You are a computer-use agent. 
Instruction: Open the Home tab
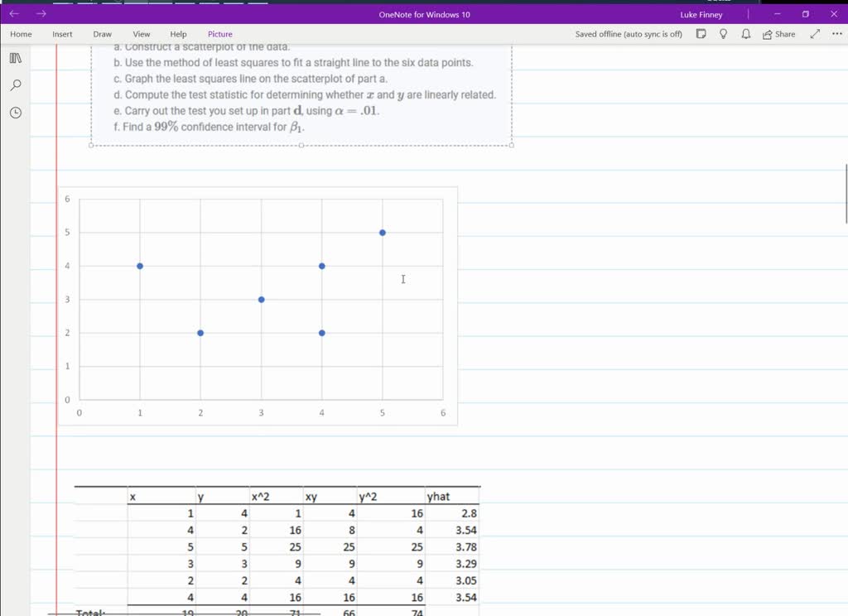pos(21,34)
